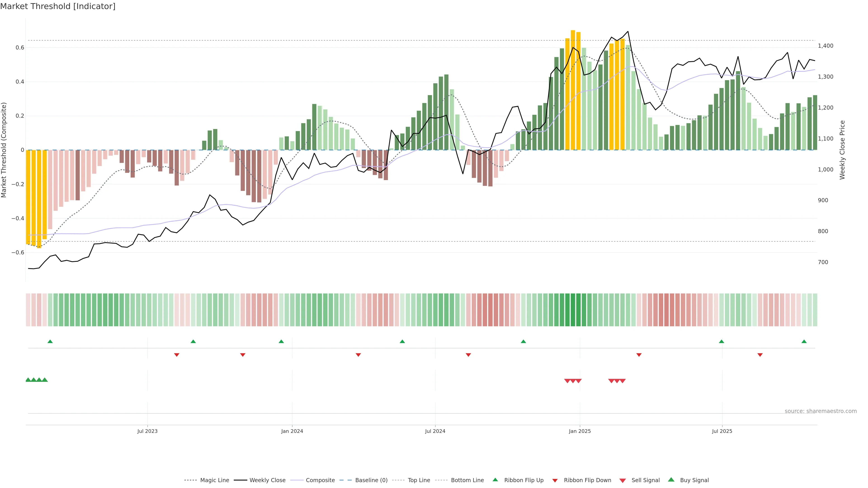Select the rightmost red ribbon flip down marker
Screen dimensions: 868x488
[x=760, y=355]
